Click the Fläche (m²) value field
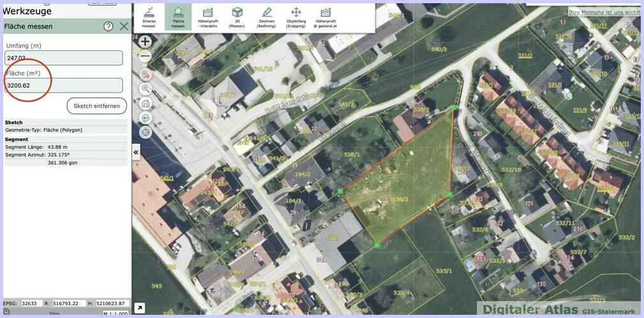Image resolution: width=644 pixels, height=318 pixels. coord(64,86)
